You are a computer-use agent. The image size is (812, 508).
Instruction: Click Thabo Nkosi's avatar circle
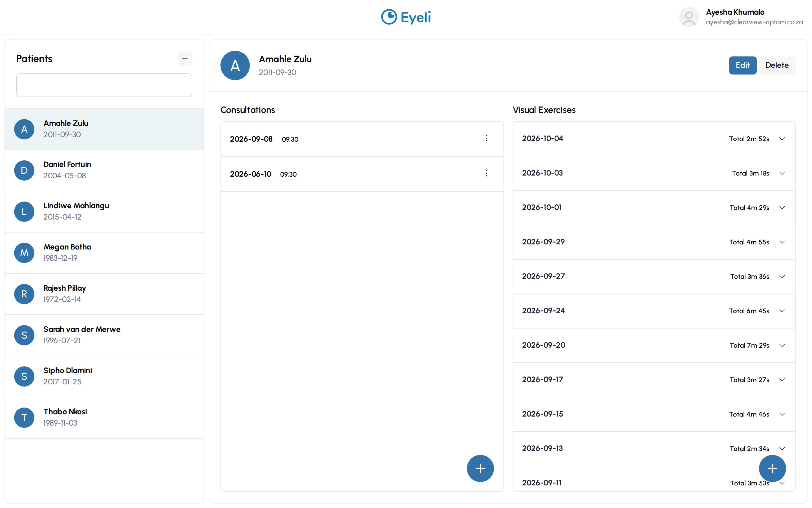click(x=24, y=418)
